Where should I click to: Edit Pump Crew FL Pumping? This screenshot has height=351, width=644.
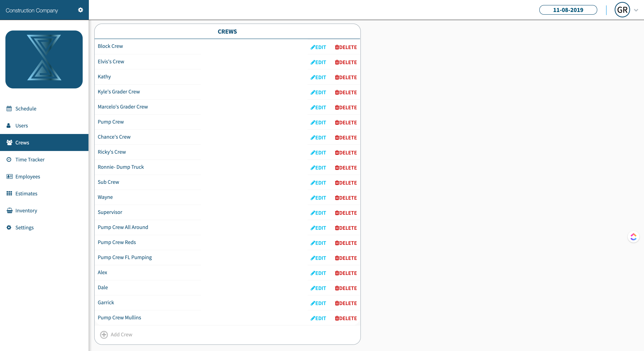coord(318,258)
